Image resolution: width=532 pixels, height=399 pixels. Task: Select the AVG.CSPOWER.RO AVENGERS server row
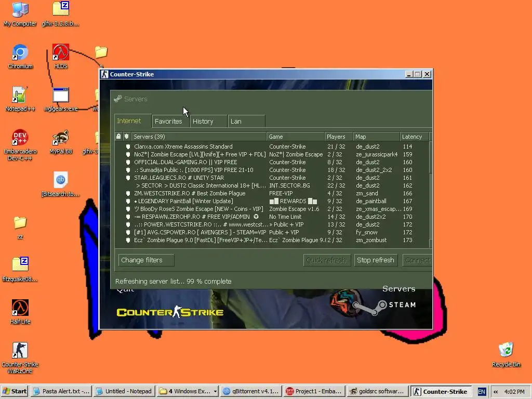tap(272, 232)
